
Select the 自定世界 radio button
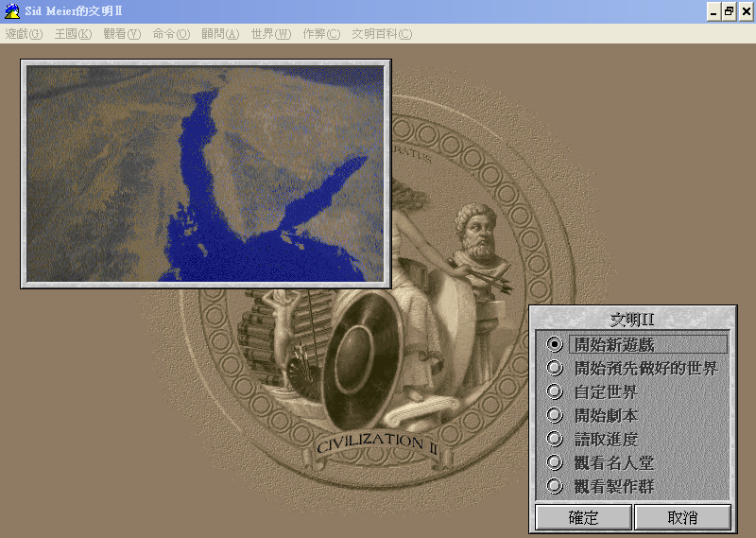pos(555,391)
